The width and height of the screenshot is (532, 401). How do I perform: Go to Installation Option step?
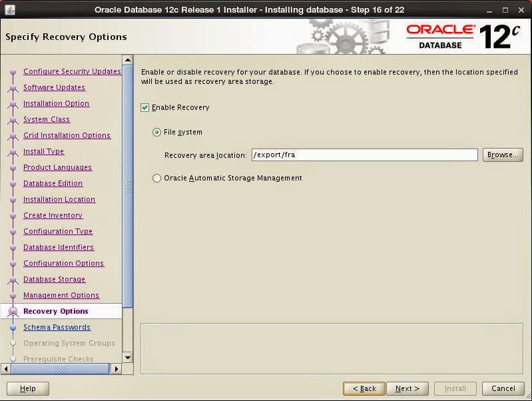coord(57,103)
